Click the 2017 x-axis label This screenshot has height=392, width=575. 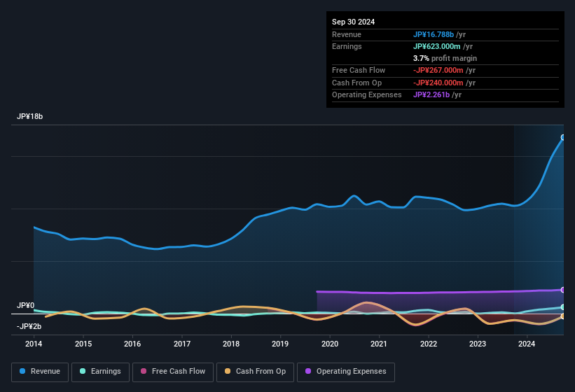click(182, 344)
